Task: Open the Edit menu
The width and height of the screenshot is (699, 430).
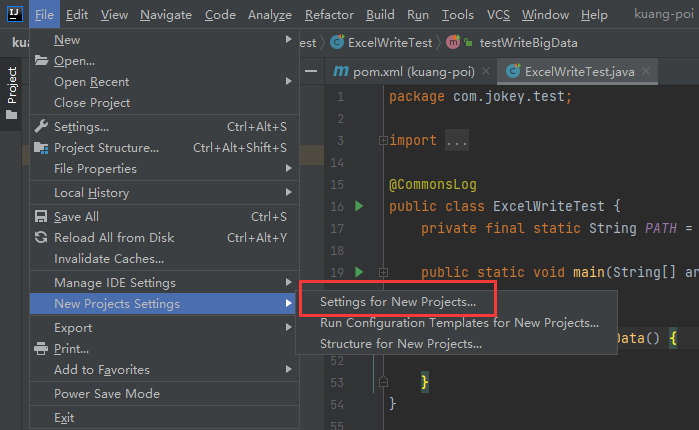Action: [x=77, y=15]
